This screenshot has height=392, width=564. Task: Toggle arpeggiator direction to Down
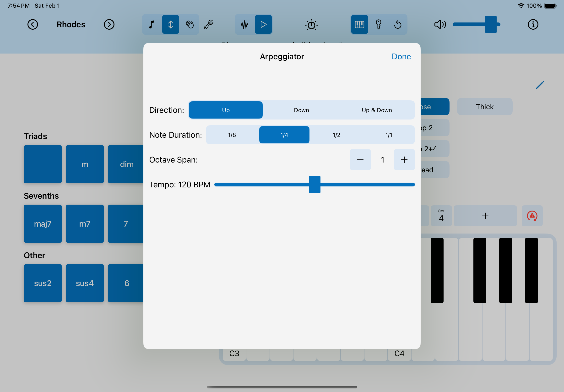coord(301,110)
